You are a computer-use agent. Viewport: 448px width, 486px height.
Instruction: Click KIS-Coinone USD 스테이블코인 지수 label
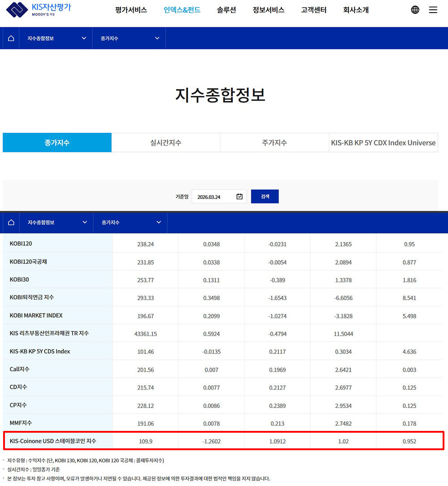(x=53, y=441)
